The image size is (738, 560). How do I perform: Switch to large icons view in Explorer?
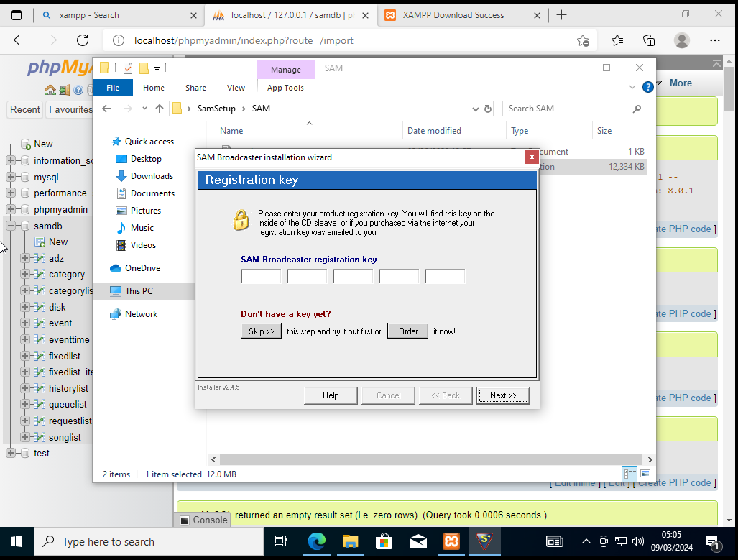(645, 474)
